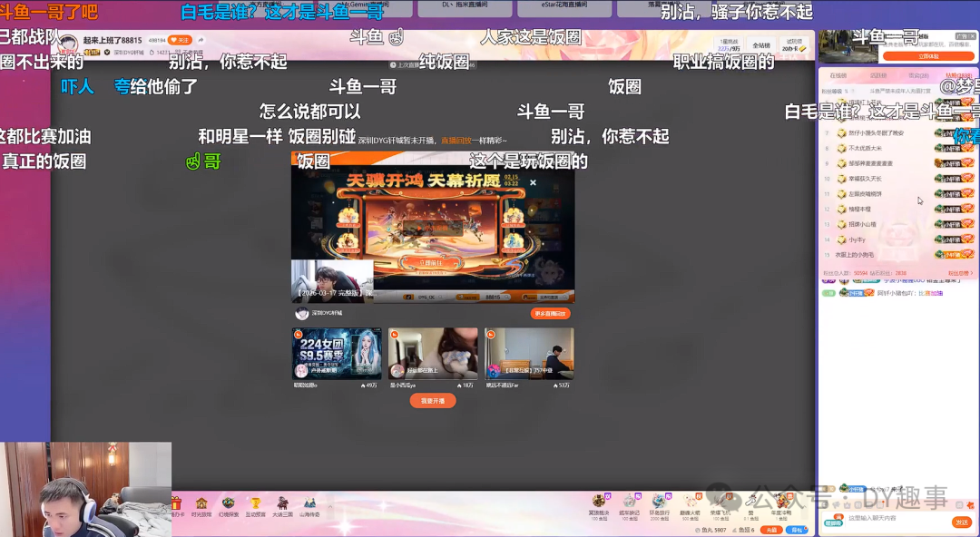Select fan 不太优质大米 in ranking list
The width and height of the screenshot is (980, 537).
[x=865, y=148]
